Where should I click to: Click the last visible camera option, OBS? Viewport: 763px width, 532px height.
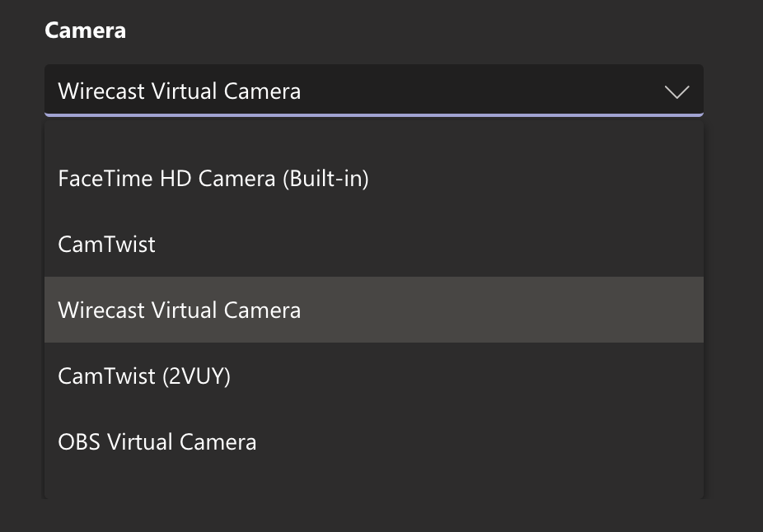point(157,441)
